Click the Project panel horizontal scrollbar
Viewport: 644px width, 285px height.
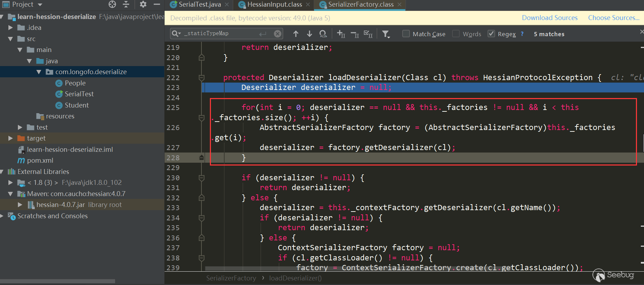tap(58, 281)
